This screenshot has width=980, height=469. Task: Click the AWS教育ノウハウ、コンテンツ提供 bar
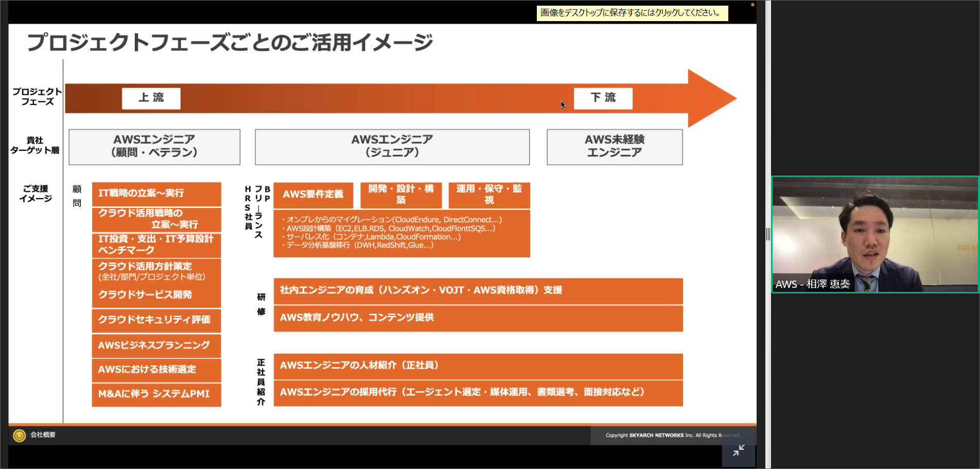(x=478, y=318)
